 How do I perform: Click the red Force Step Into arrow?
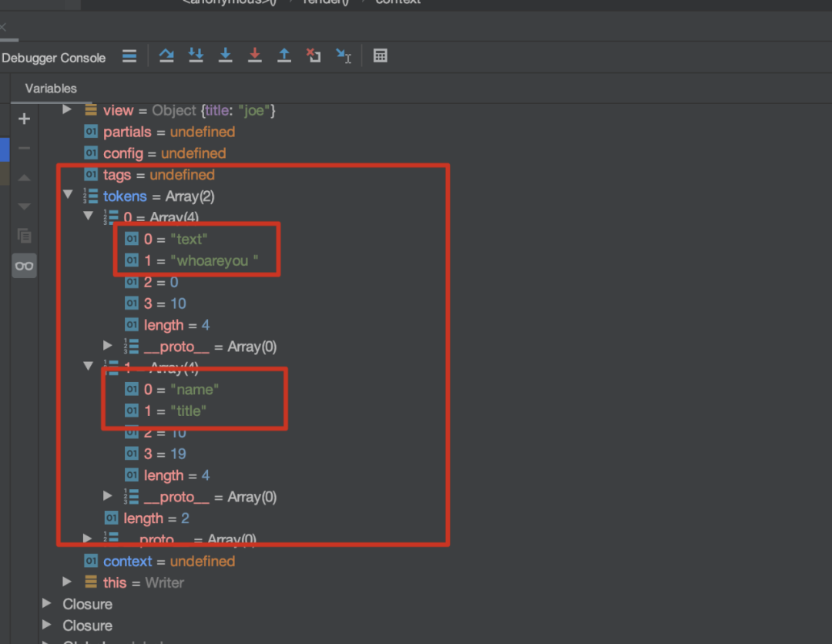coord(255,56)
